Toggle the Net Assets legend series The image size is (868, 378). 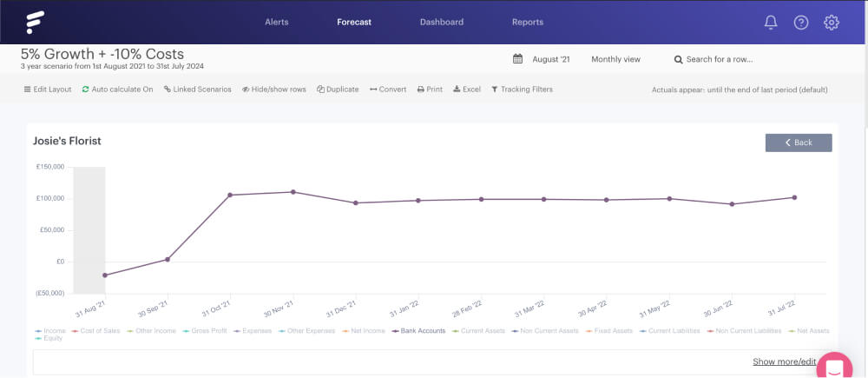[x=808, y=331]
